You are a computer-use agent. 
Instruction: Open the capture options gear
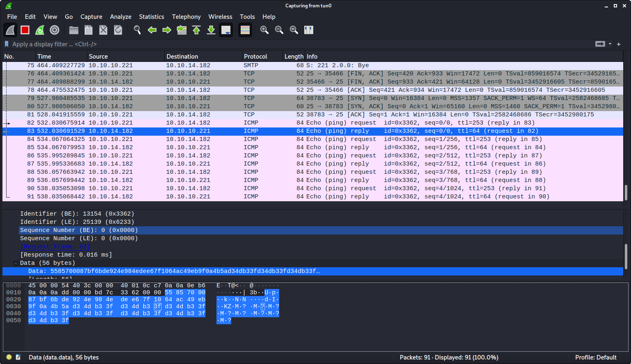point(55,30)
